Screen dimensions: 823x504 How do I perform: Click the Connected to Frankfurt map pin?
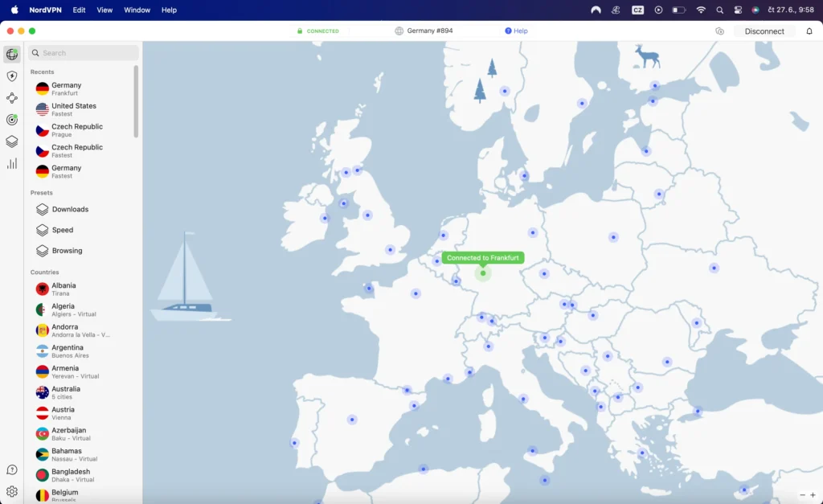(x=483, y=273)
